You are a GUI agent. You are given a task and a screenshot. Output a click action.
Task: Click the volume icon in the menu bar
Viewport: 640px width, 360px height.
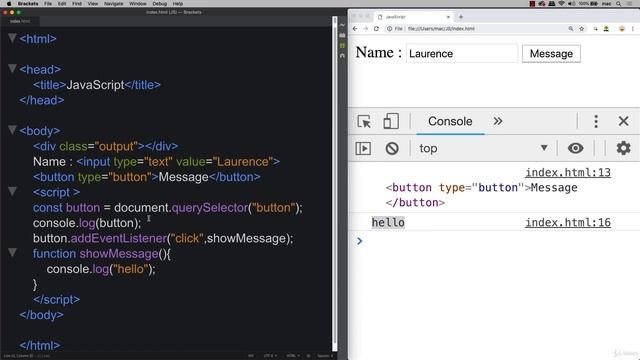[571, 4]
